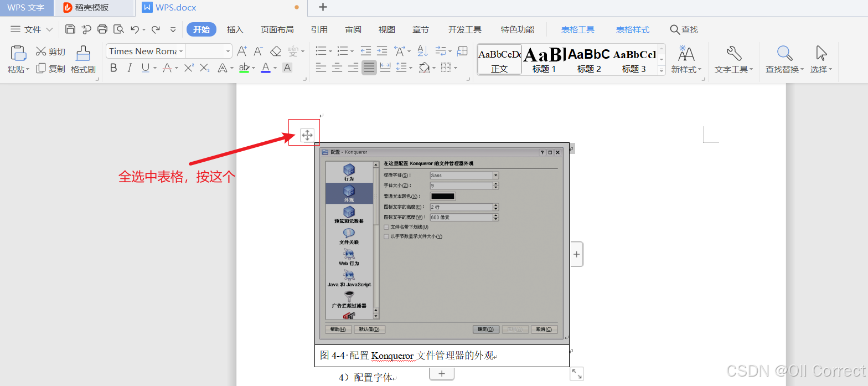
Task: Expand line spacing dropdown
Action: point(411,69)
